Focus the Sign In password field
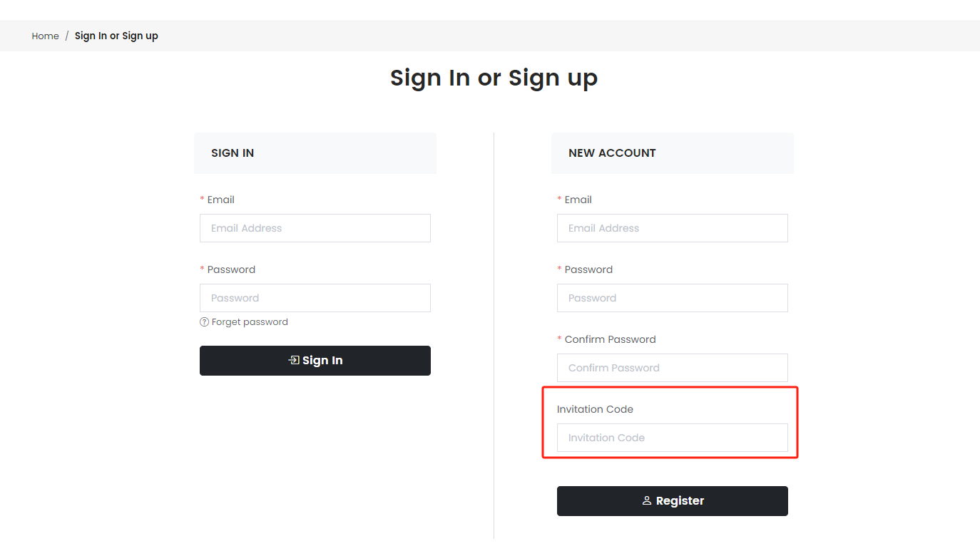The image size is (980, 551). coord(315,298)
